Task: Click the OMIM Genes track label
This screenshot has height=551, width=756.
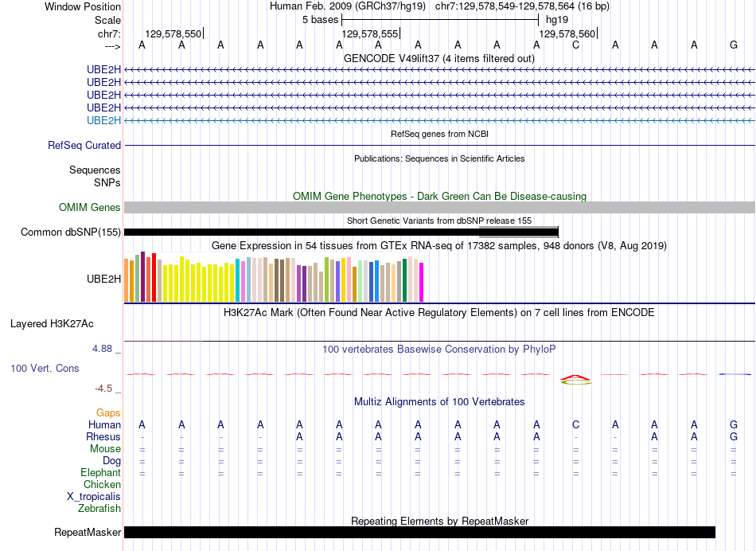Action: tap(90, 208)
